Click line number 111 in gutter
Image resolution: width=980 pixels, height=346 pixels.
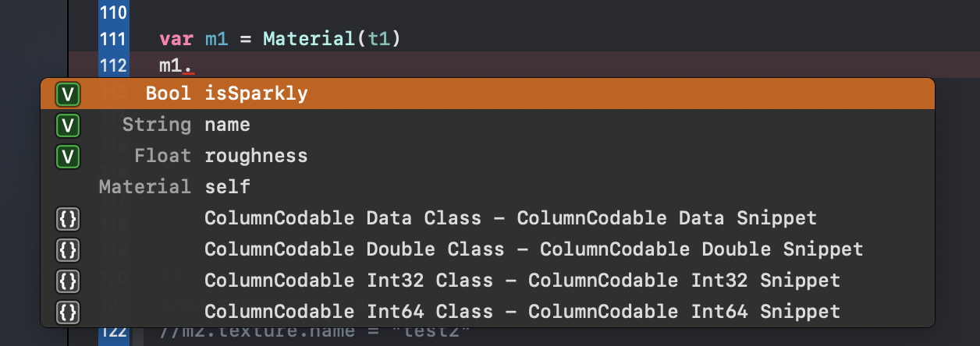coord(114,39)
